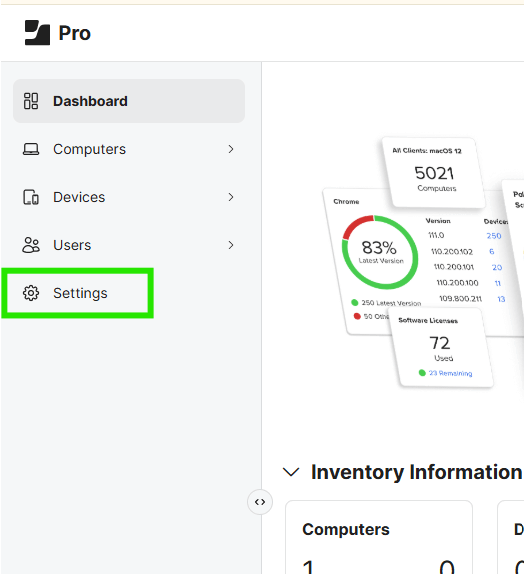Expand the Computers submenu chevron
Viewport: 524px width, 574px height.
pyautogui.click(x=231, y=149)
